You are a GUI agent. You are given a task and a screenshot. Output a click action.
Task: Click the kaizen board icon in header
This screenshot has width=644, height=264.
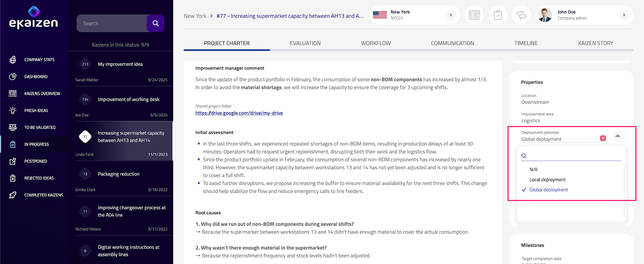[x=474, y=15]
